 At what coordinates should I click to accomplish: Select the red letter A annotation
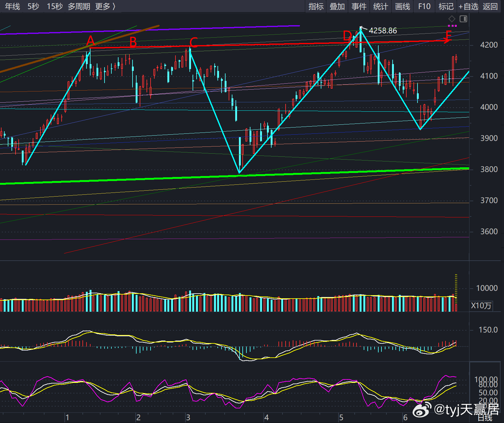[x=90, y=40]
